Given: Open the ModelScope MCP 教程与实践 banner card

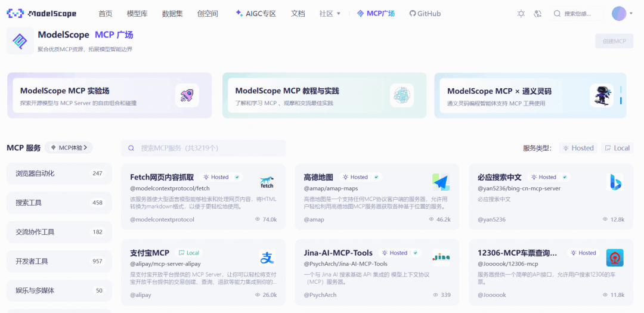Looking at the screenshot, I should (324, 95).
